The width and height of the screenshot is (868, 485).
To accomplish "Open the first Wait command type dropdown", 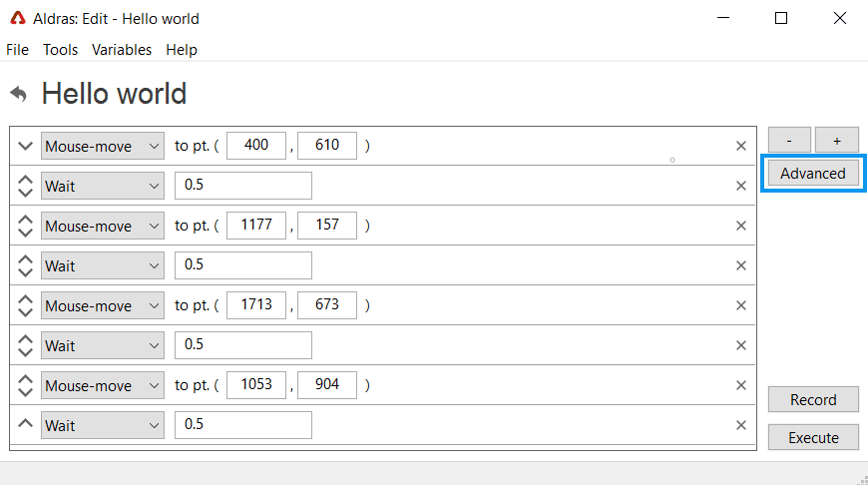I will 103,186.
